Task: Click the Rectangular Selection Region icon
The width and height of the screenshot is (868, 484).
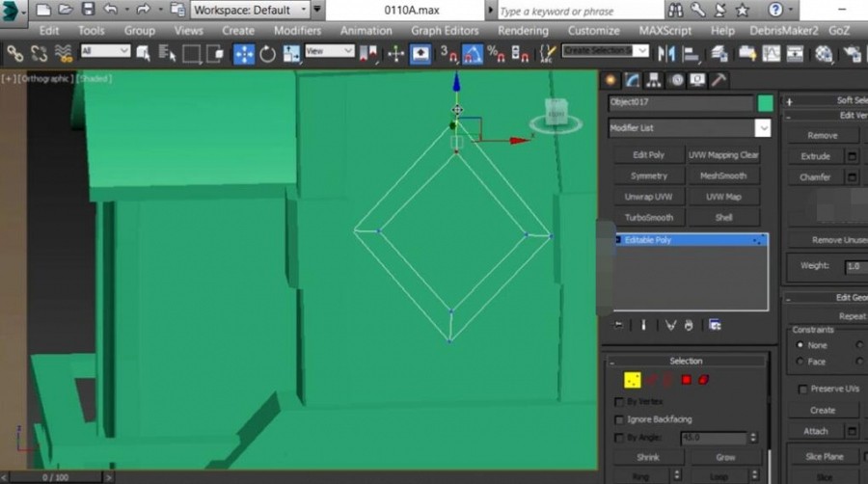Action: (x=191, y=54)
